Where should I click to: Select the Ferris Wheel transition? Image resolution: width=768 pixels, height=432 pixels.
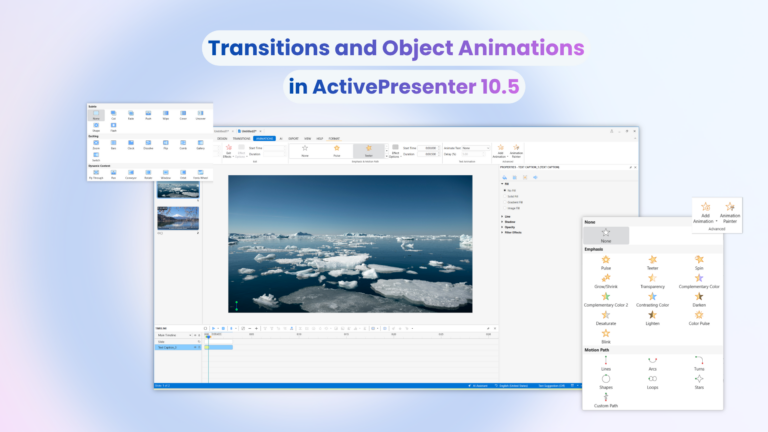coord(200,174)
